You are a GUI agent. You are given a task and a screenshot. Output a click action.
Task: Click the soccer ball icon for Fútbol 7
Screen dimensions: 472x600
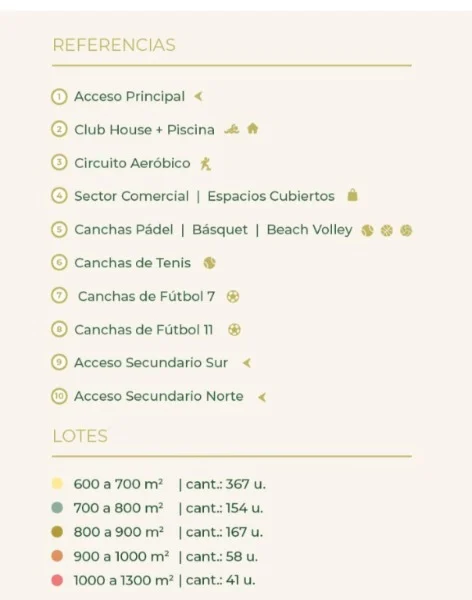[x=233, y=297]
